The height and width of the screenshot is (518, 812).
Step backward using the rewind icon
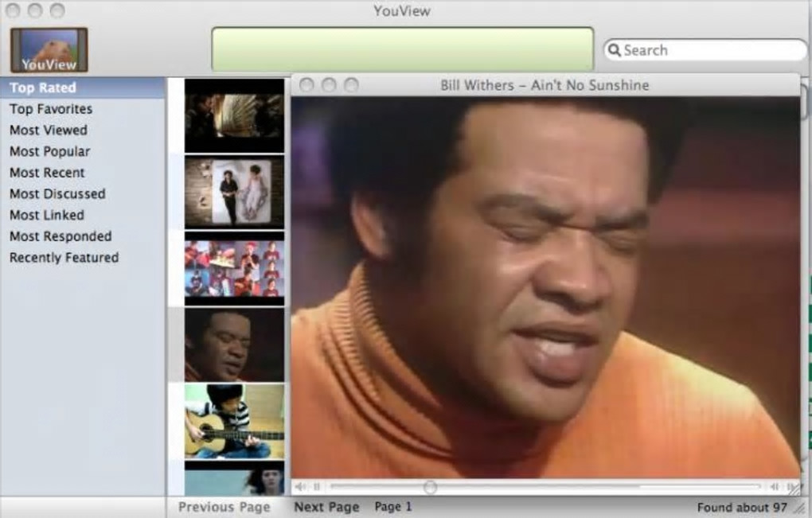(x=775, y=486)
